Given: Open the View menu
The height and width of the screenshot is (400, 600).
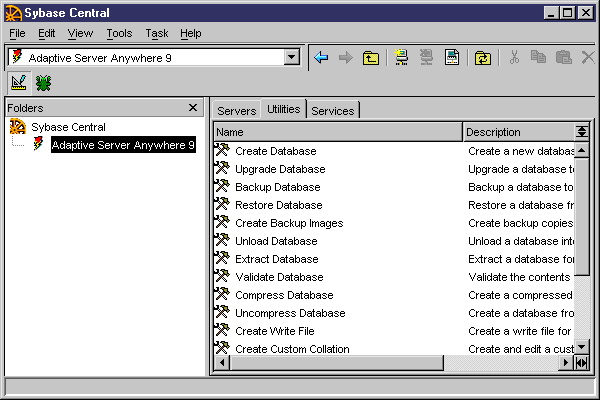Looking at the screenshot, I should (x=80, y=33).
